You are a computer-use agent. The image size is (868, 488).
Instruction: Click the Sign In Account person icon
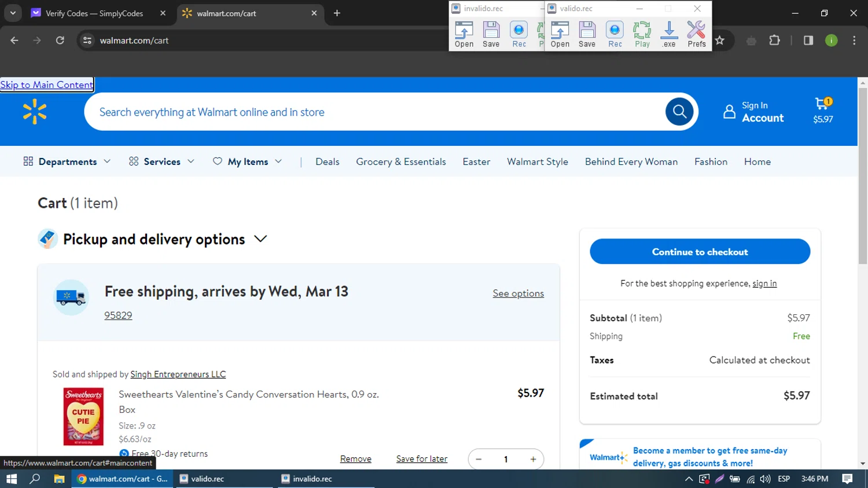pyautogui.click(x=729, y=112)
